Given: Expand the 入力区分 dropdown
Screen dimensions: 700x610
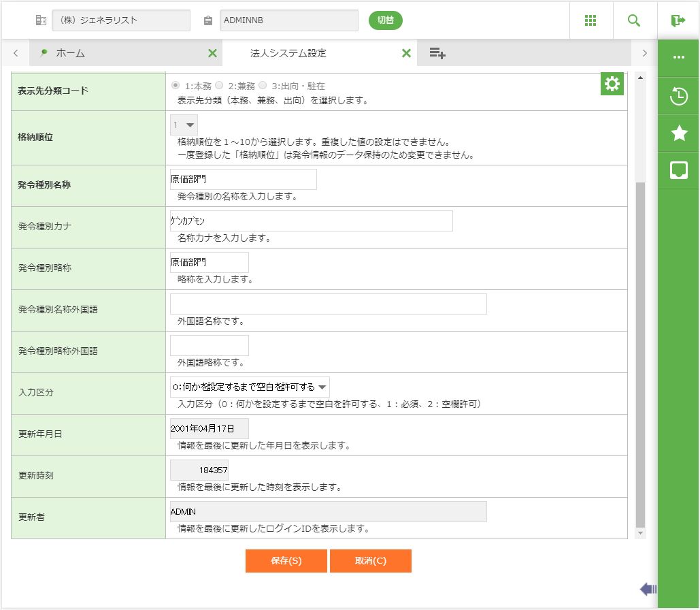Looking at the screenshot, I should pos(250,387).
